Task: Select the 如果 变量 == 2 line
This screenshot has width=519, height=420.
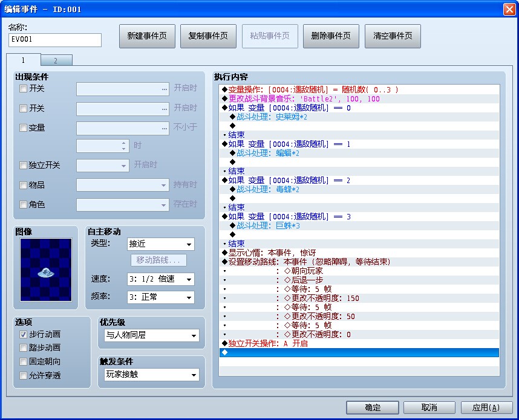Action: tap(359, 181)
